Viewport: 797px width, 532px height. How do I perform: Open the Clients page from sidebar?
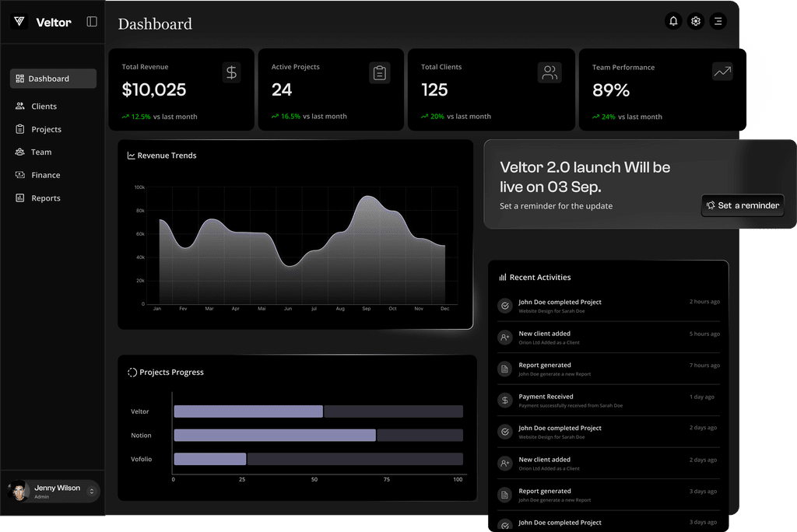coord(44,107)
